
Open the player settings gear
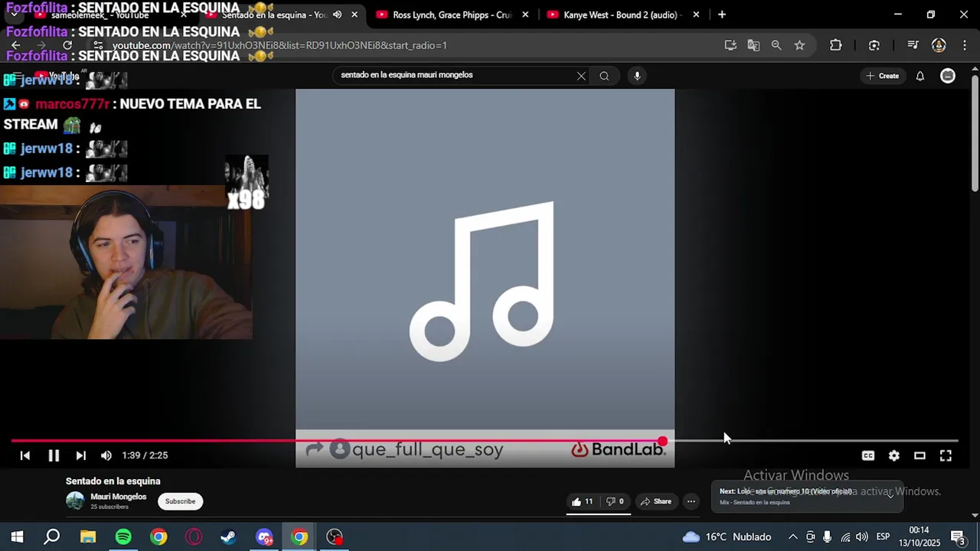[x=894, y=455]
